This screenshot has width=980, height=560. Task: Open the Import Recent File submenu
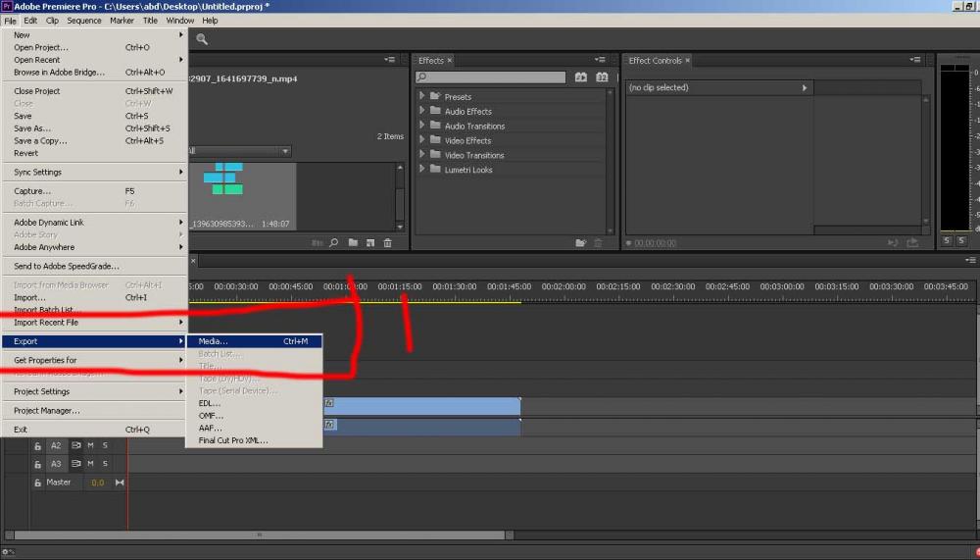(x=94, y=323)
